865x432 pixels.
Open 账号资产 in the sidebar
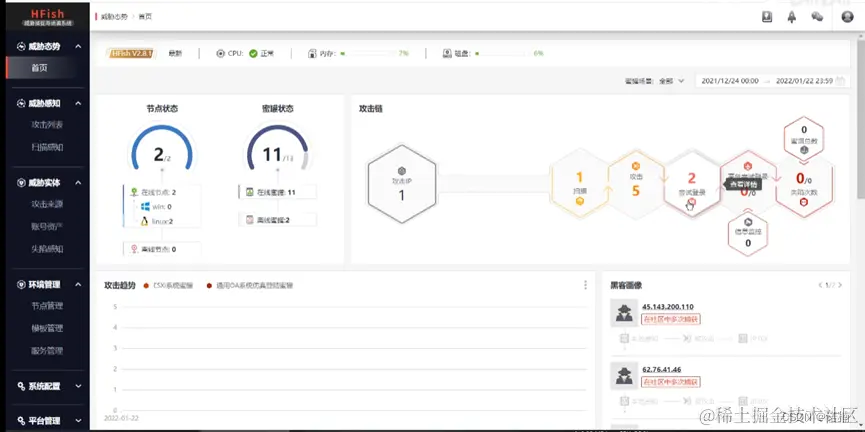pos(47,226)
